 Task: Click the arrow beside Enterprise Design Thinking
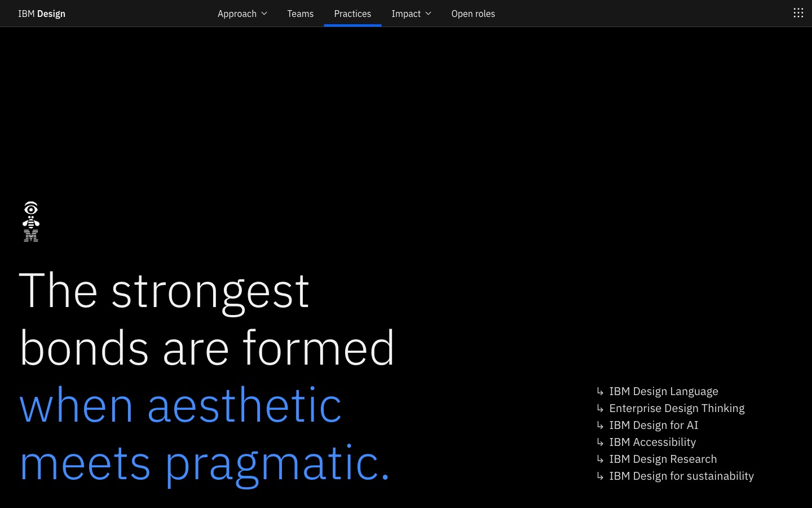600,408
